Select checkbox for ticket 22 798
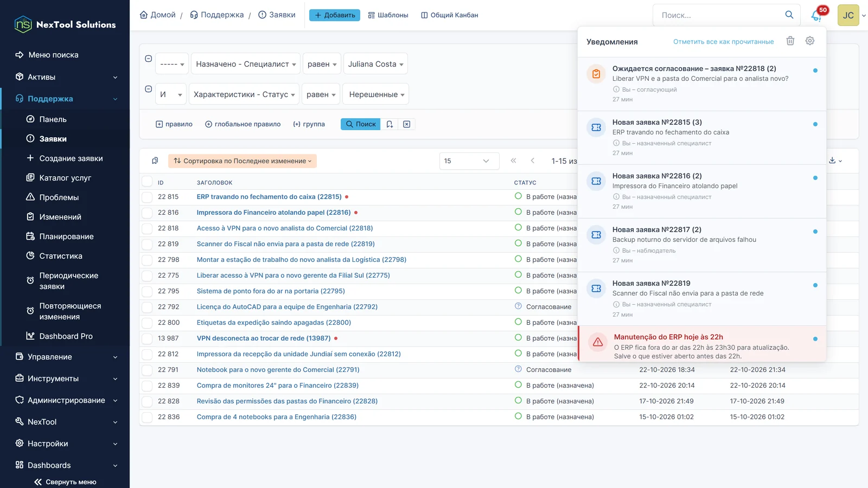 point(147,260)
